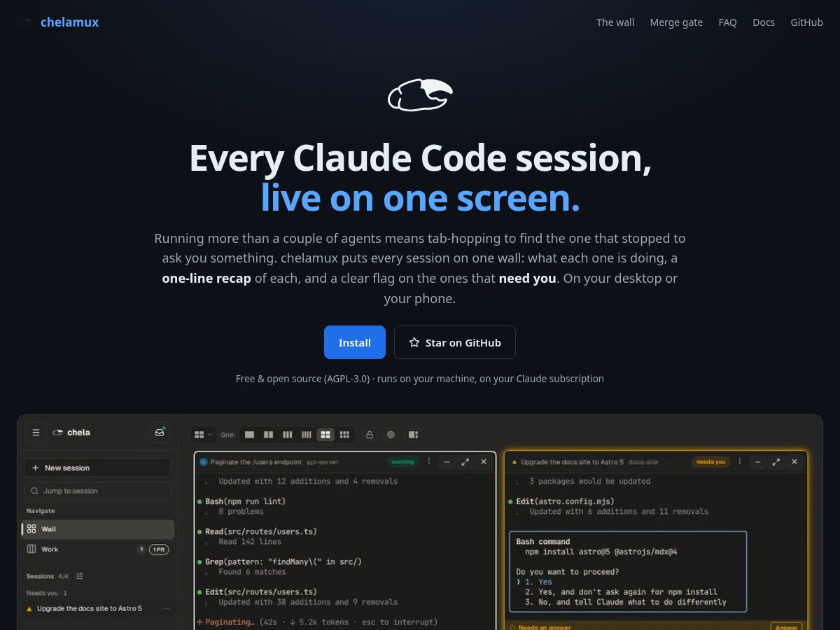Open Work in the Navigate list
The image size is (840, 630).
pos(97,549)
